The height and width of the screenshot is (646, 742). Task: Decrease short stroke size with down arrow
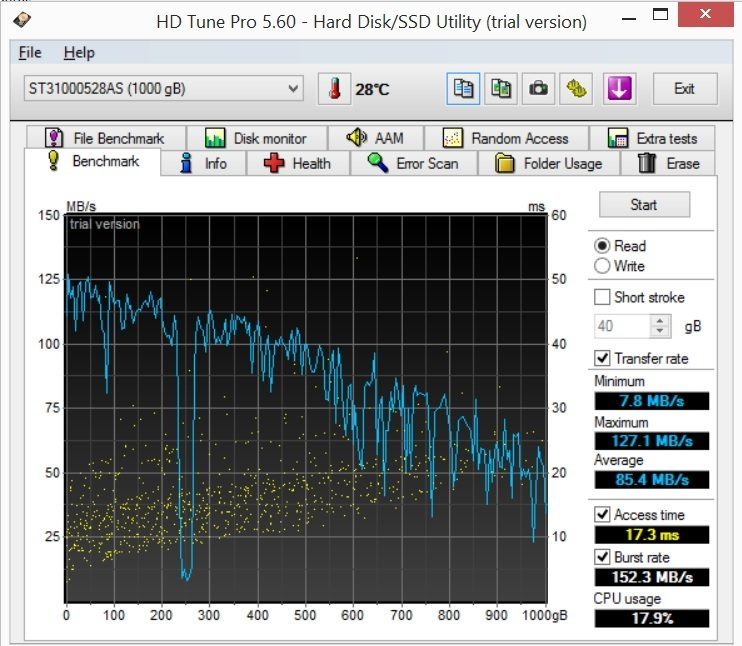click(x=660, y=332)
